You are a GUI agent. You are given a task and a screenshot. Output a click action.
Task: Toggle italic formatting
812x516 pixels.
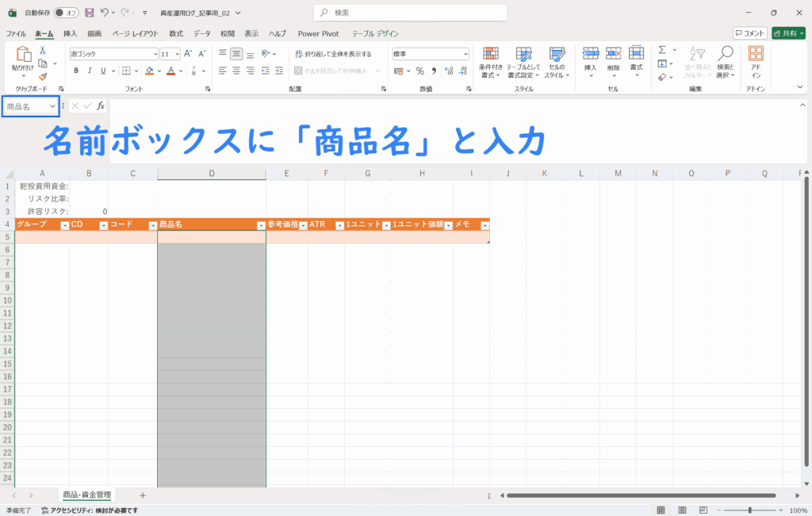click(x=90, y=71)
